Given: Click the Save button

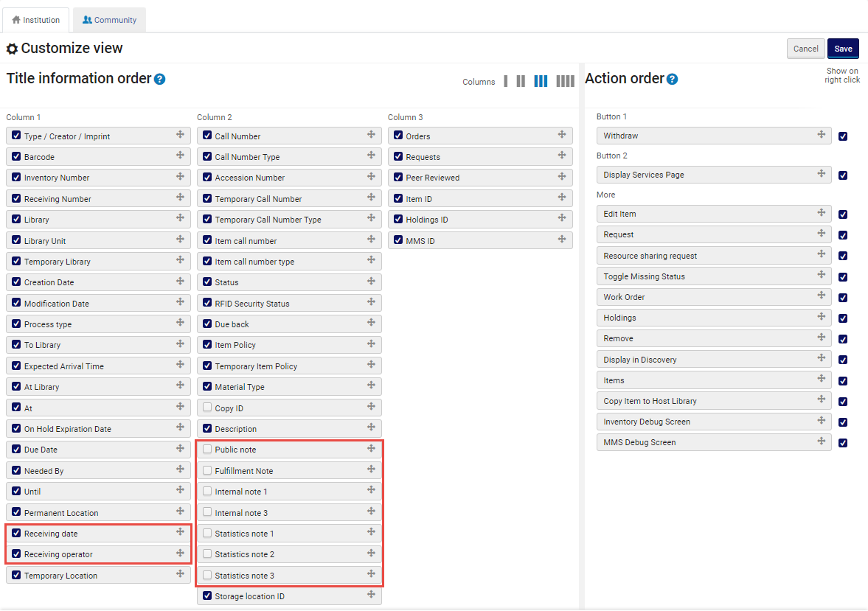Looking at the screenshot, I should pos(843,49).
